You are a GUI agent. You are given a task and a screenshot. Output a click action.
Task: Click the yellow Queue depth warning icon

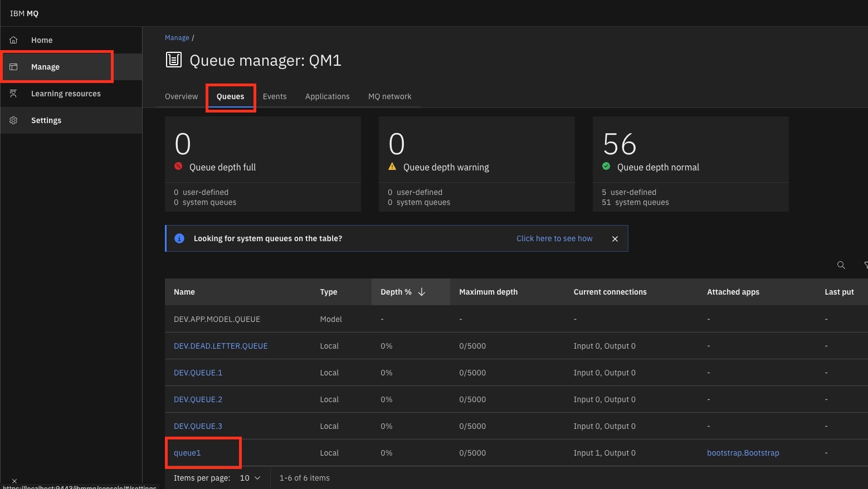(x=392, y=166)
